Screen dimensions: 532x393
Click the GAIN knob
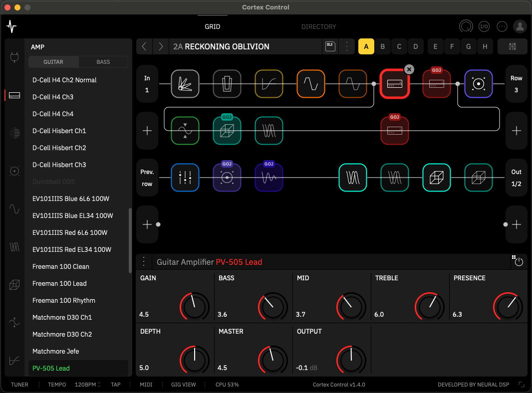pyautogui.click(x=194, y=306)
